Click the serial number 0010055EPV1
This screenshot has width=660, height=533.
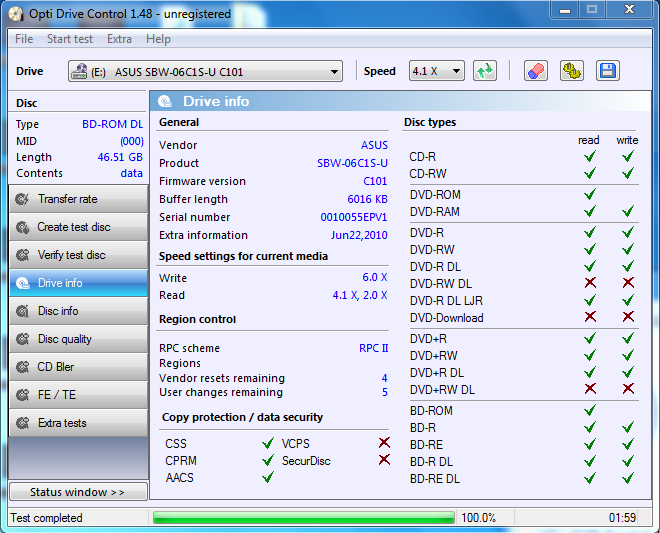(x=354, y=217)
